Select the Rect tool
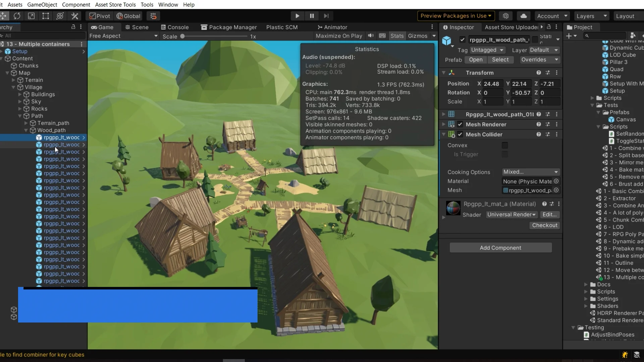The height and width of the screenshot is (362, 644). [46, 16]
